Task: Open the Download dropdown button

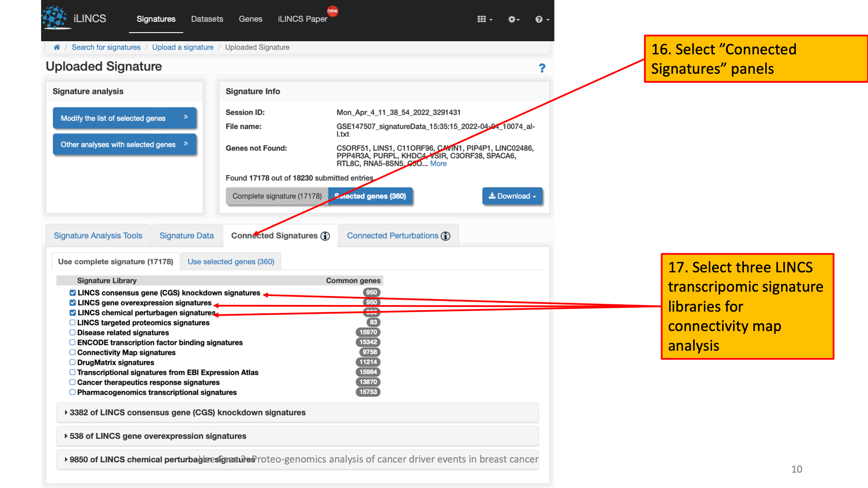Action: pos(512,196)
